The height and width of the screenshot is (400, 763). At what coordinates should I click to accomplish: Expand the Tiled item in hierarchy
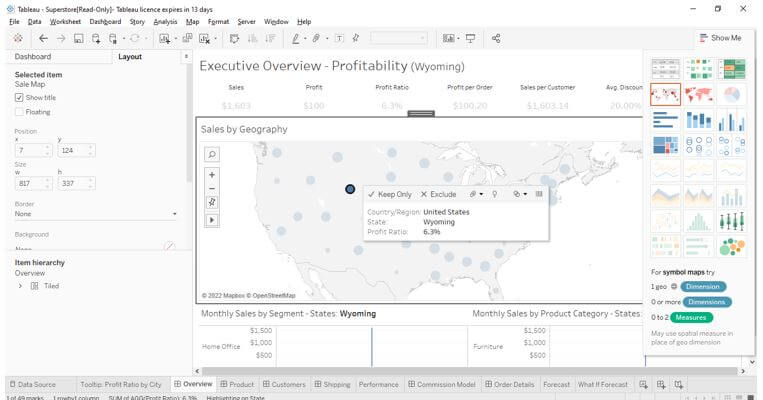(20, 286)
